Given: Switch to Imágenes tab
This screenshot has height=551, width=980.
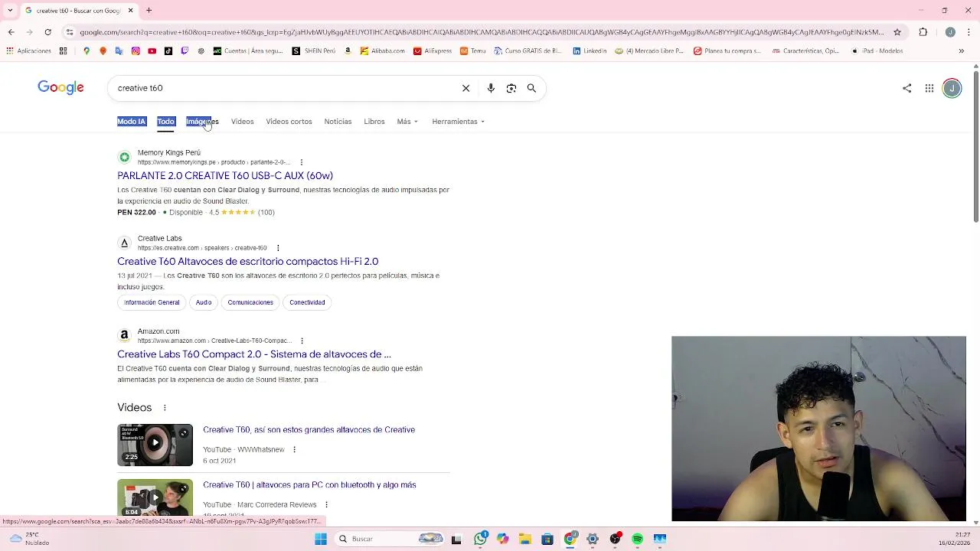Looking at the screenshot, I should pos(202,122).
